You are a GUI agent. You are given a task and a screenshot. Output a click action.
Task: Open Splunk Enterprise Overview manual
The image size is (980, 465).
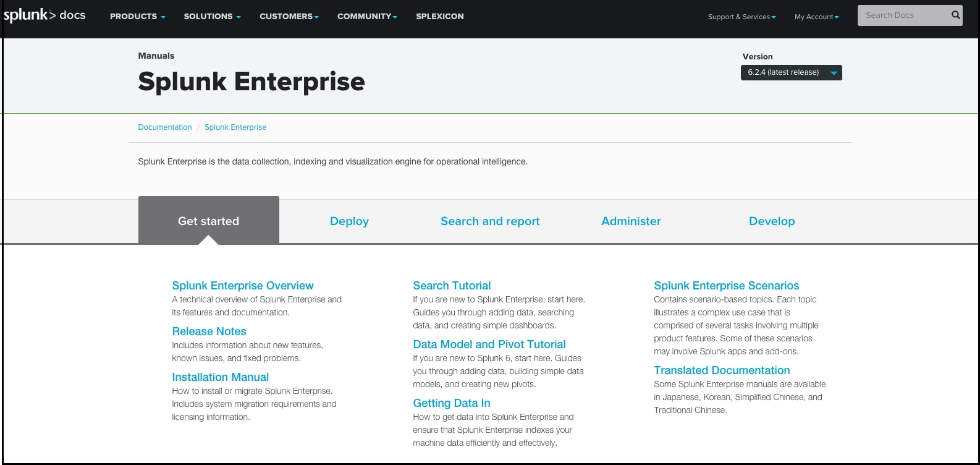pyautogui.click(x=242, y=286)
